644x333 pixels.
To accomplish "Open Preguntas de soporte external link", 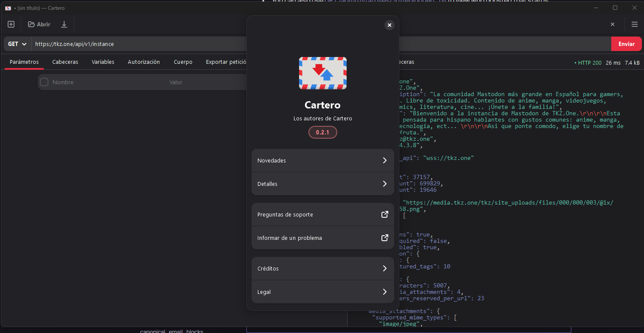I will (323, 214).
